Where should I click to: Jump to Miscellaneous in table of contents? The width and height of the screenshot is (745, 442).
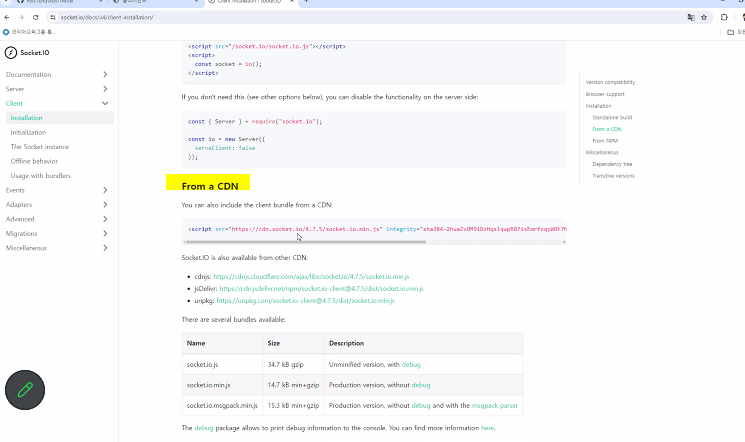click(x=602, y=153)
